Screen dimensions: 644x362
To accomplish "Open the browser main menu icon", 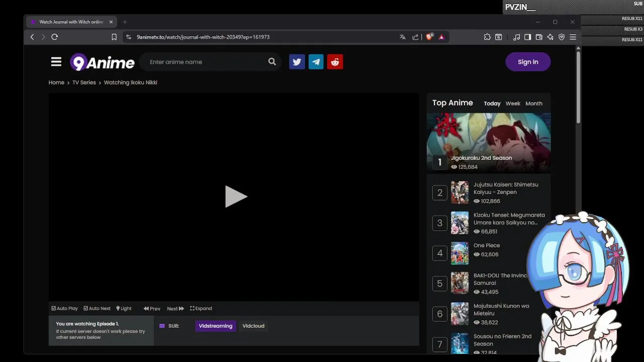I will [x=573, y=37].
